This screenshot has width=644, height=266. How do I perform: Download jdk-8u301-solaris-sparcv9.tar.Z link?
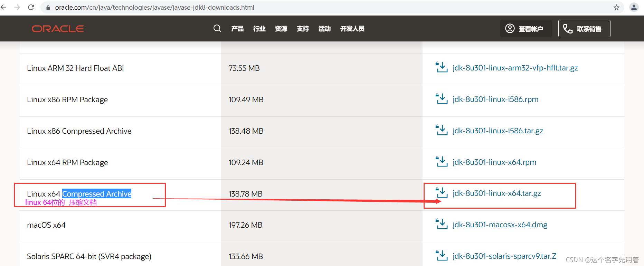click(x=504, y=256)
